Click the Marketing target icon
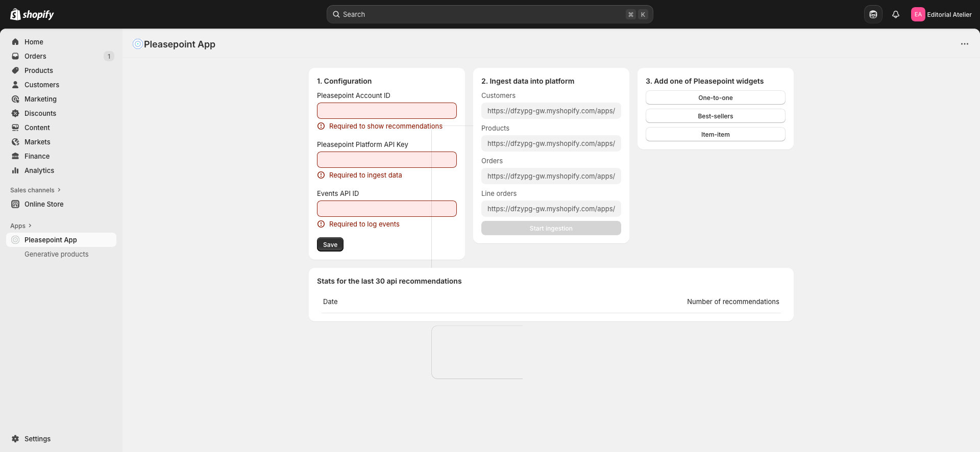The image size is (980, 452). (x=15, y=99)
